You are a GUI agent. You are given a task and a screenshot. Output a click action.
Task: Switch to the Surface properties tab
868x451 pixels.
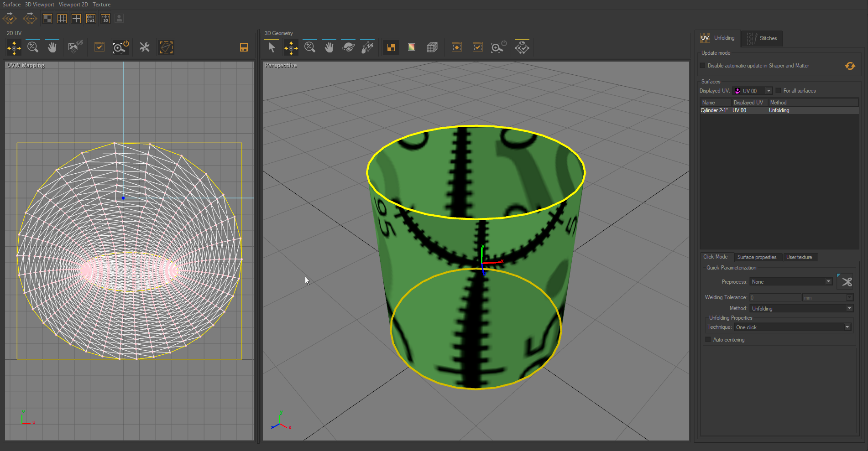758,257
